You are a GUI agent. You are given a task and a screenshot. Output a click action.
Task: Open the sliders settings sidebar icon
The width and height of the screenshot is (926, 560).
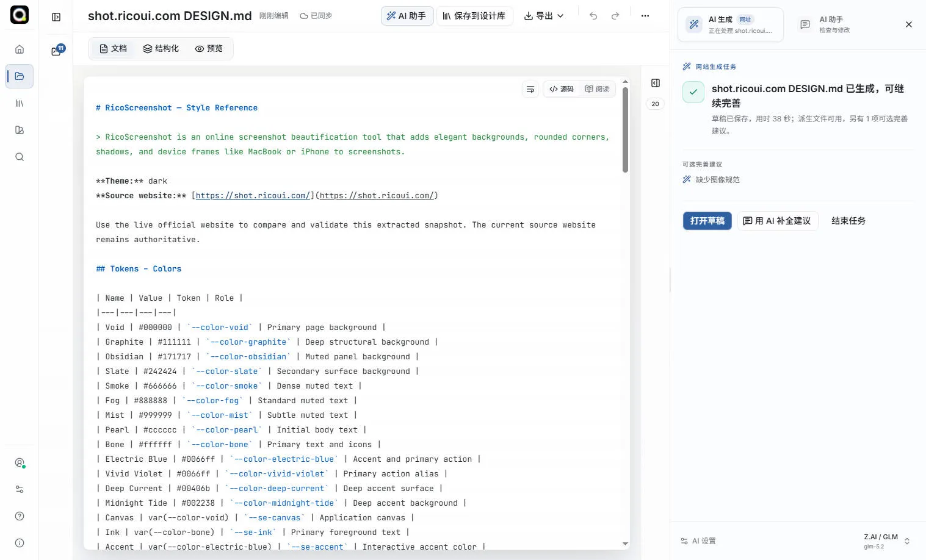[20, 489]
